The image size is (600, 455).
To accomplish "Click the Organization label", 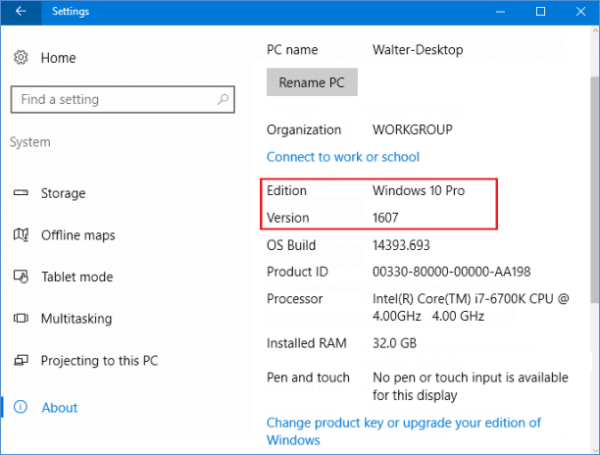I will (x=304, y=130).
